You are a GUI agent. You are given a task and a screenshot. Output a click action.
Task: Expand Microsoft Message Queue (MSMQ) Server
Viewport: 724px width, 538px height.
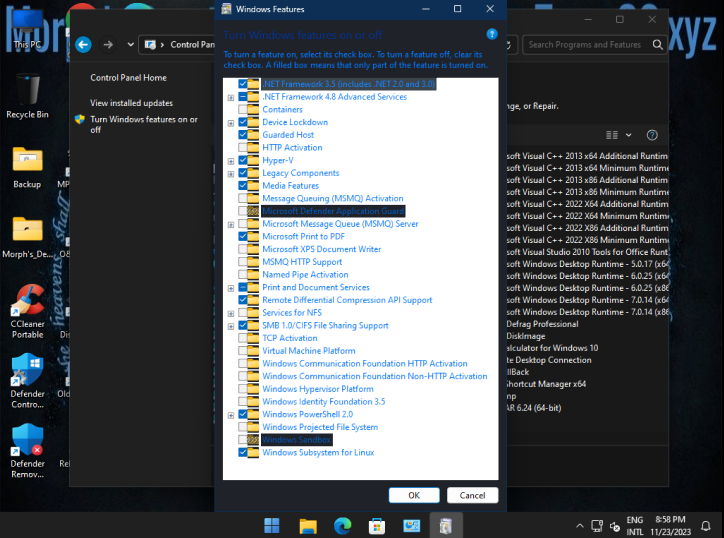click(231, 224)
